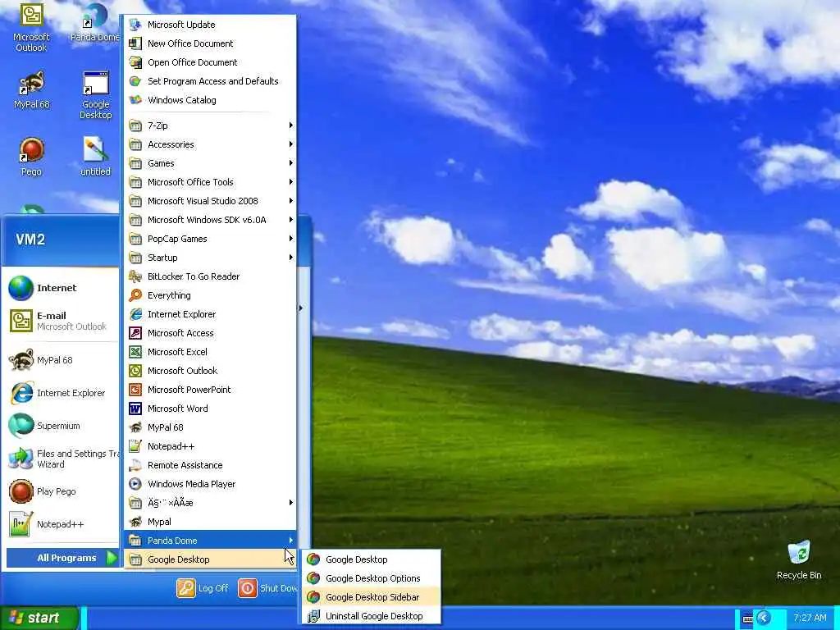The width and height of the screenshot is (840, 630).
Task: Click the system tray clock showing 7:27 AM
Action: click(x=810, y=618)
